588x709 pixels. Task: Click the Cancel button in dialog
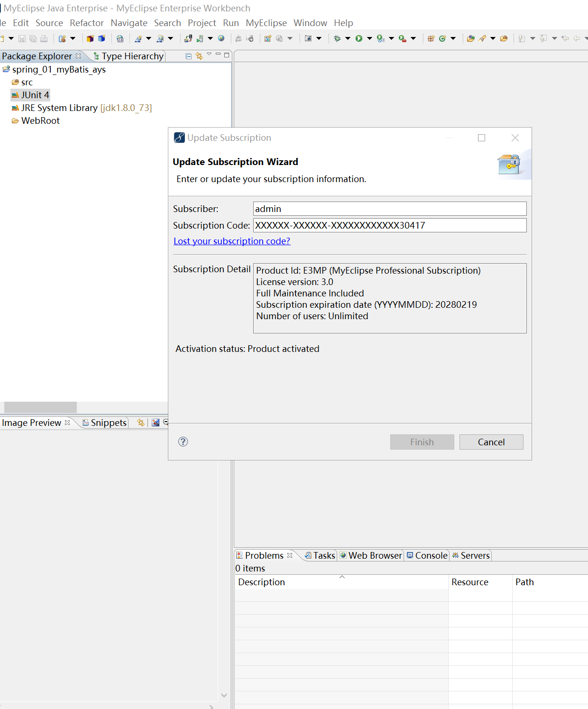[x=491, y=442]
